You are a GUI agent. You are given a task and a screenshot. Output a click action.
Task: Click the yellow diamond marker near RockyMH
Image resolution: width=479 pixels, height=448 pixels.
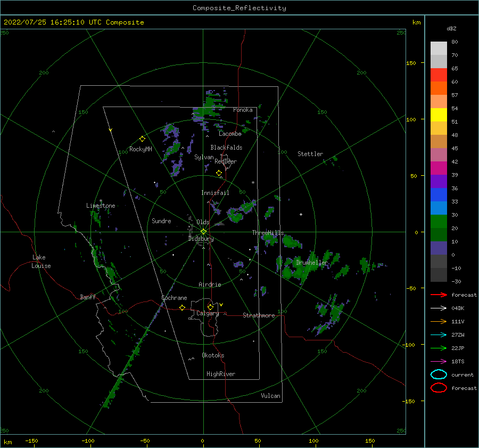pos(142,139)
